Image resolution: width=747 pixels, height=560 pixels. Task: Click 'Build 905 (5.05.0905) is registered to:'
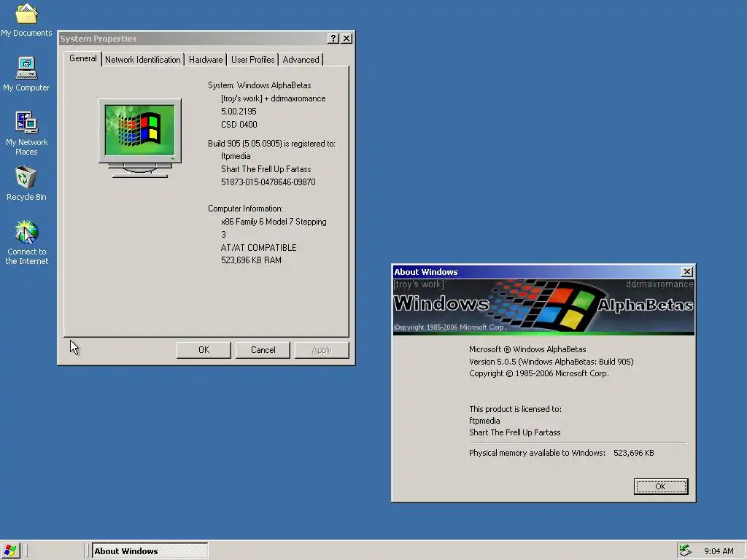coord(271,144)
